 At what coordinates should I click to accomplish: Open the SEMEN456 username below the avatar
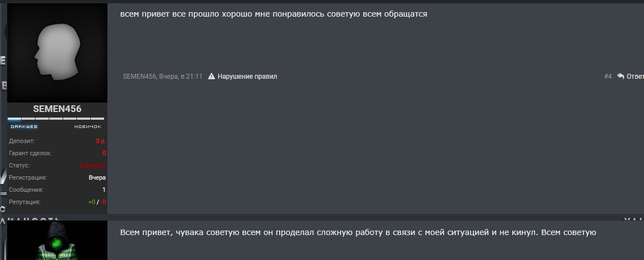[58, 109]
